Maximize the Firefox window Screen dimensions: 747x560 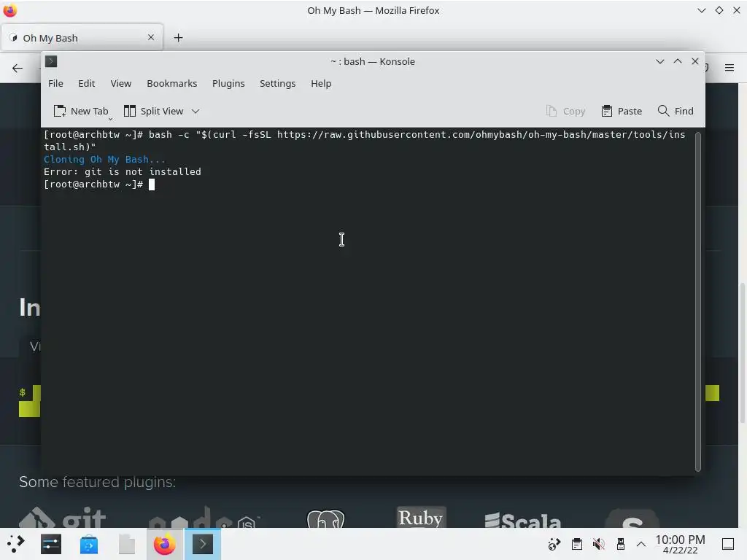719,10
